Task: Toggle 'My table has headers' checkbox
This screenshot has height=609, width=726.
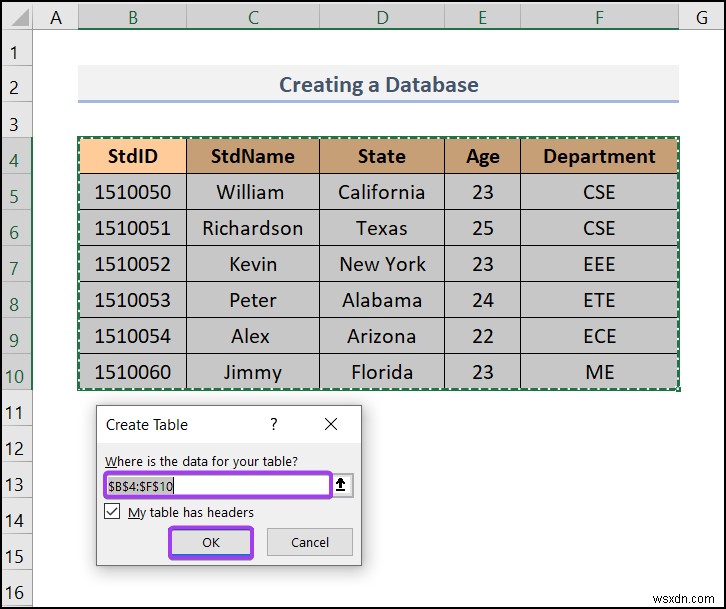Action: 112,512
